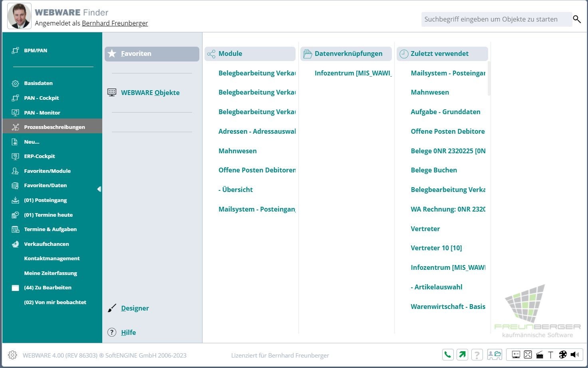The width and height of the screenshot is (588, 368).
Task: Select the Favoriten tab
Action: pyautogui.click(x=152, y=53)
